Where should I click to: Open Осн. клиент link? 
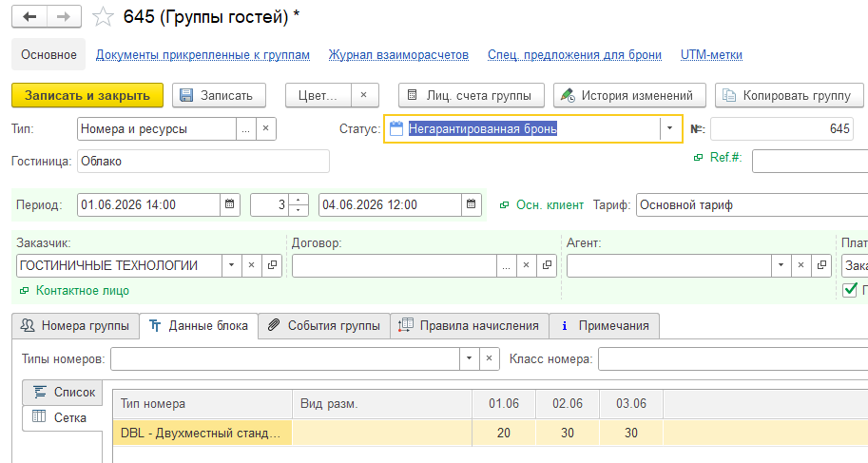click(x=550, y=205)
